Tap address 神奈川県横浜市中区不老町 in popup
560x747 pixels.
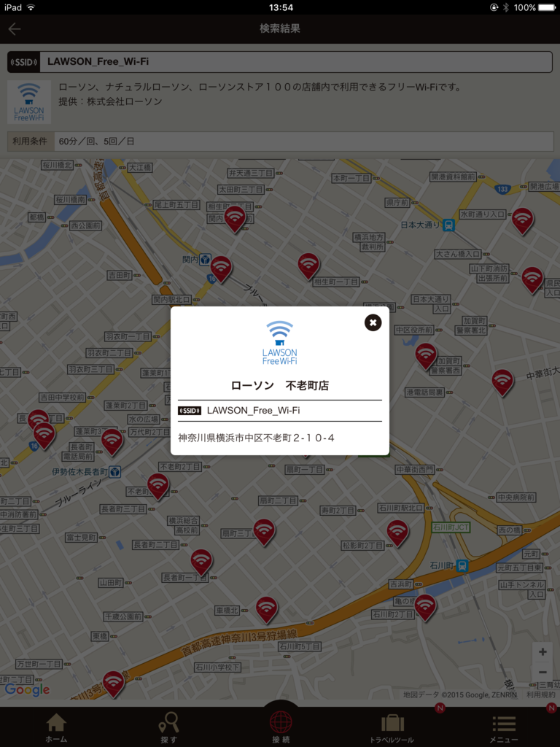(x=256, y=438)
